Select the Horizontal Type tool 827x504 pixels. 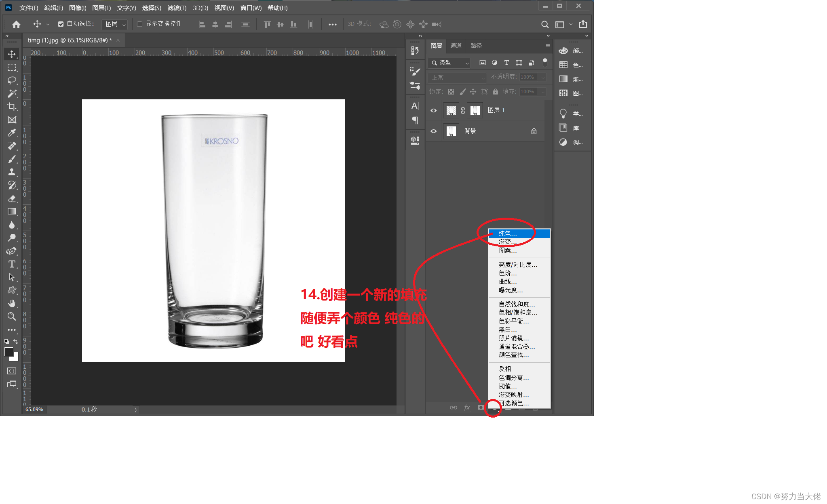click(12, 264)
